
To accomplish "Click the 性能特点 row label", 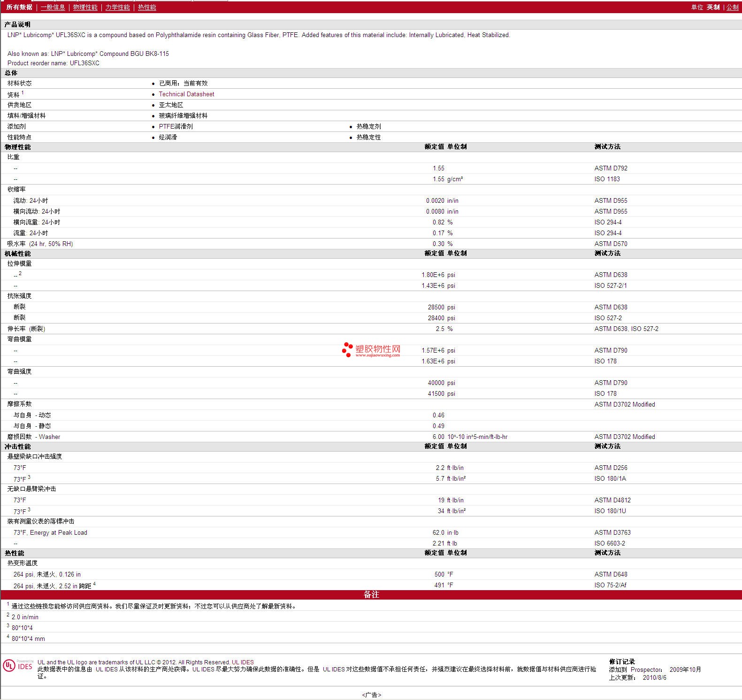I will coord(20,137).
